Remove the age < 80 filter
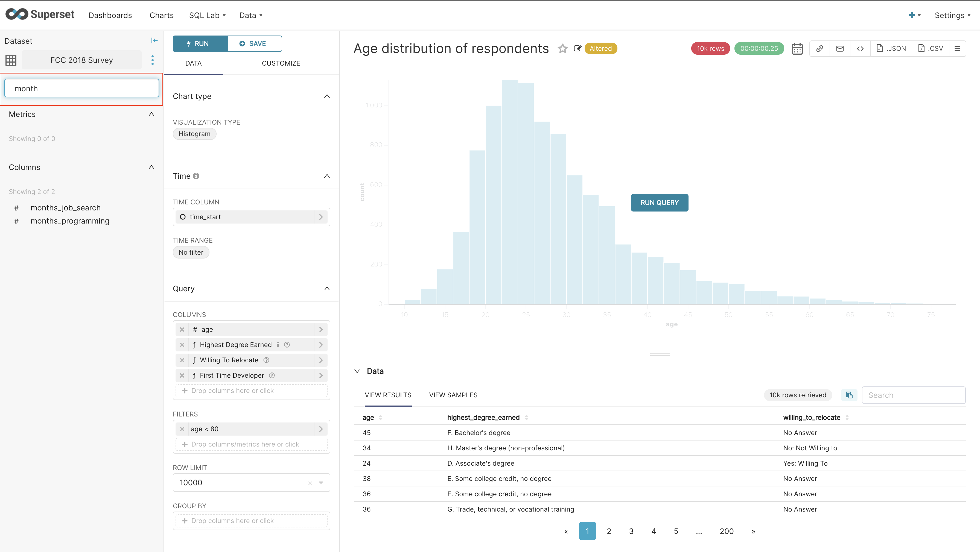This screenshot has width=980, height=552. [182, 429]
